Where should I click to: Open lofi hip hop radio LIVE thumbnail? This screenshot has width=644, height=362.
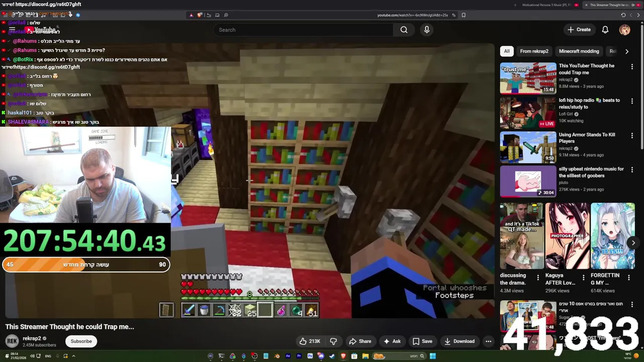coord(528,113)
